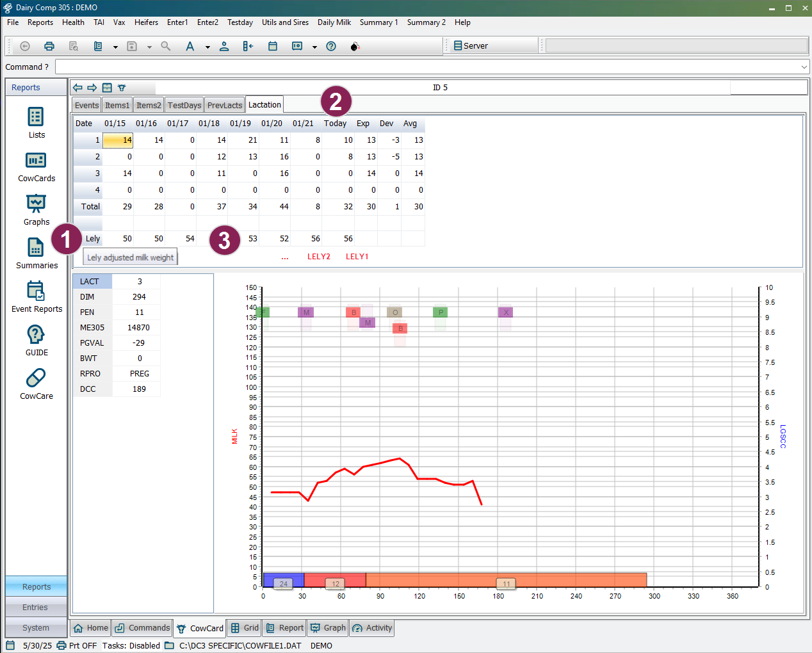This screenshot has height=653, width=812.
Task: Open CowCare in sidebar
Action: (x=37, y=384)
